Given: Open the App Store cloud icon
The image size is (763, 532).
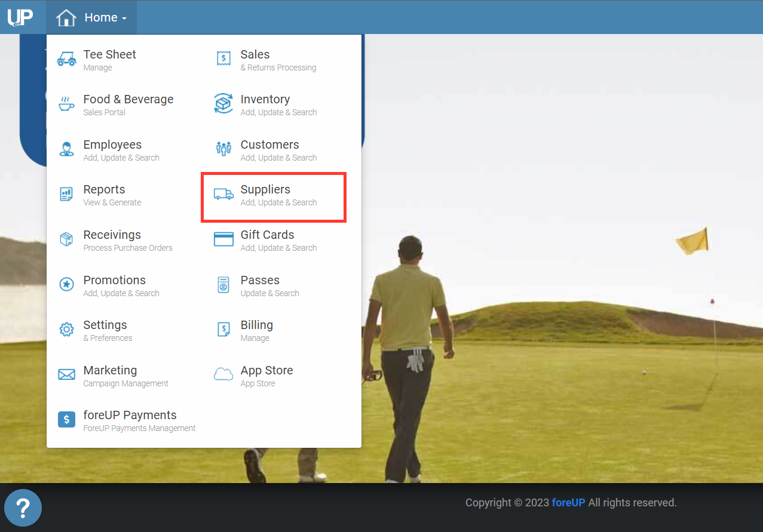Looking at the screenshot, I should 223,374.
